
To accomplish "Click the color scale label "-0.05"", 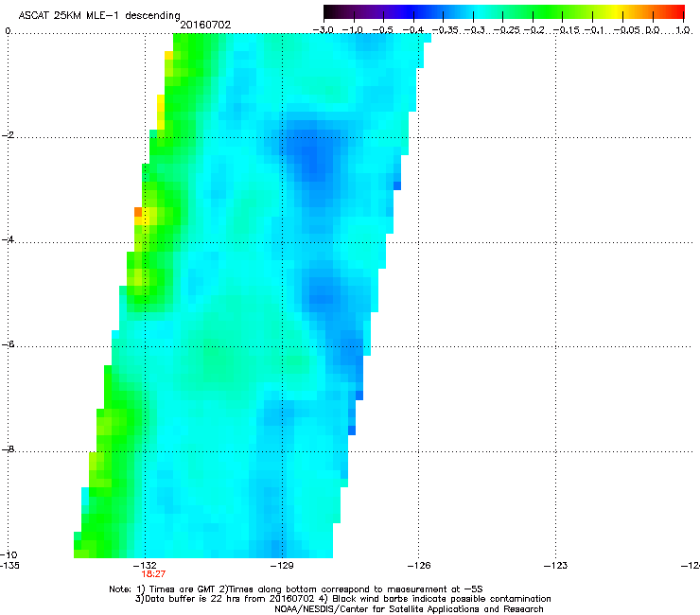I will point(626,30).
